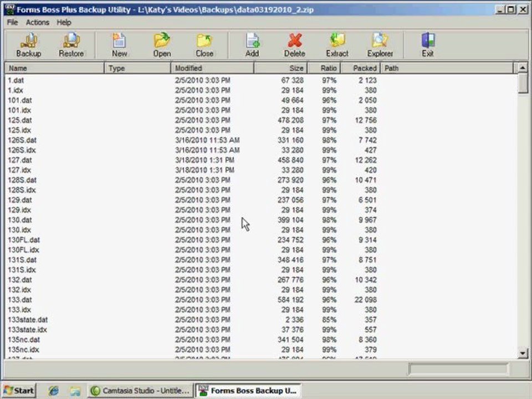532x399 pixels.
Task: Sort by the Packed column header
Action: click(360, 68)
